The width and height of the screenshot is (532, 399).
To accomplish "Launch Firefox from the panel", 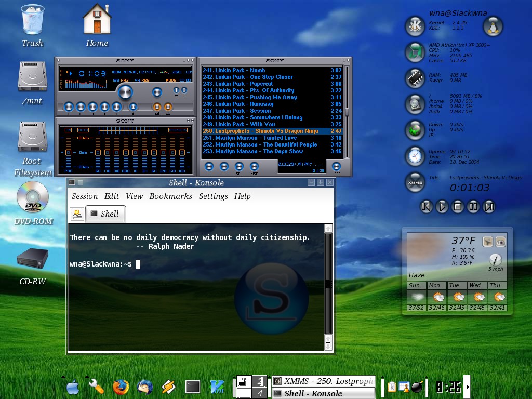I will point(121,387).
